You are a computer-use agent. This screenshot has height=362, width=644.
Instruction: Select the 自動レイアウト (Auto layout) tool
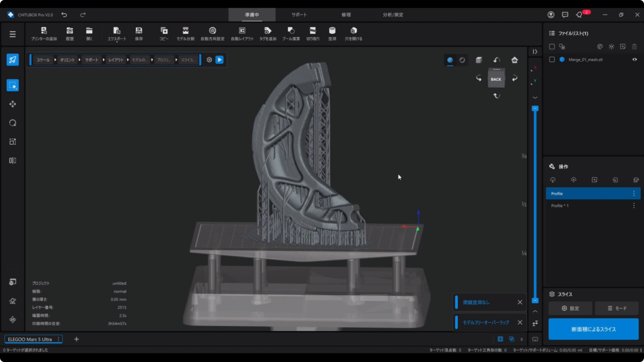[x=242, y=31]
